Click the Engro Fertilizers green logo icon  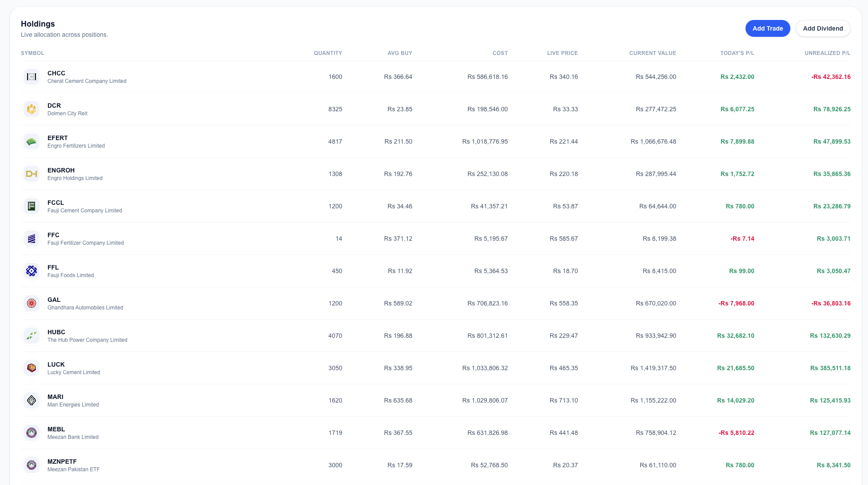coord(32,141)
